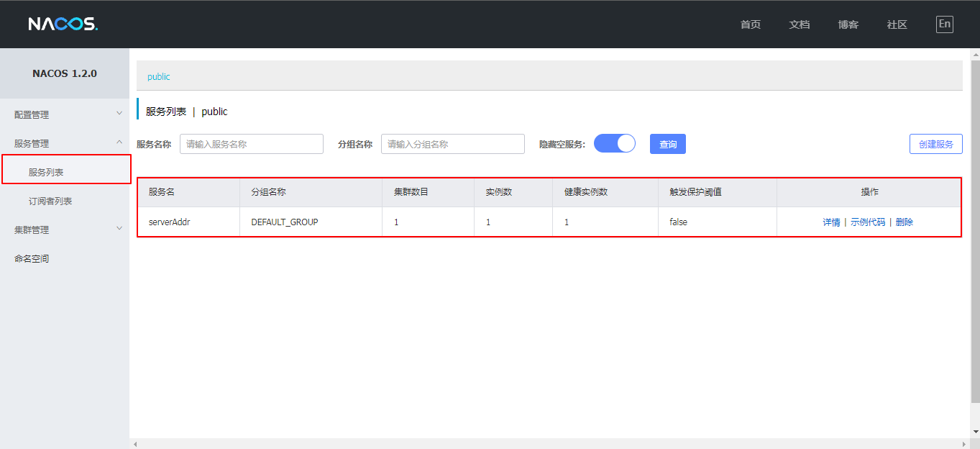Click the vertical scrollbar on right

[975, 230]
